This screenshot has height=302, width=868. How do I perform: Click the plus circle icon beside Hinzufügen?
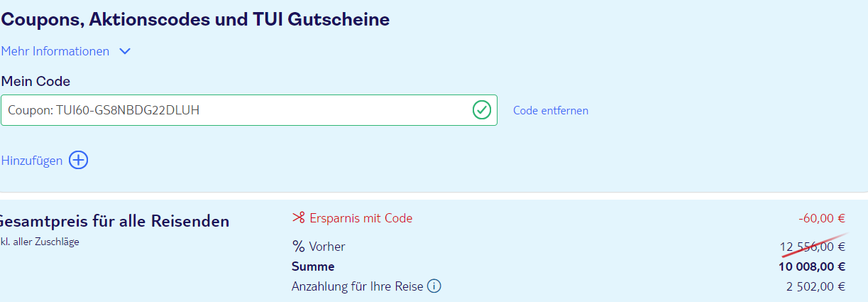78,160
